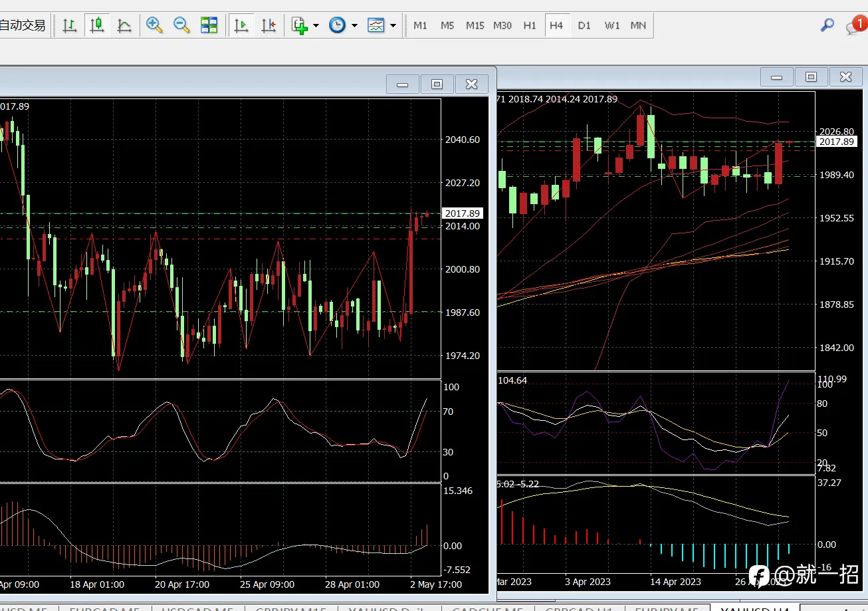This screenshot has width=868, height=611.
Task: Zoom in on the chart
Action: pyautogui.click(x=155, y=25)
